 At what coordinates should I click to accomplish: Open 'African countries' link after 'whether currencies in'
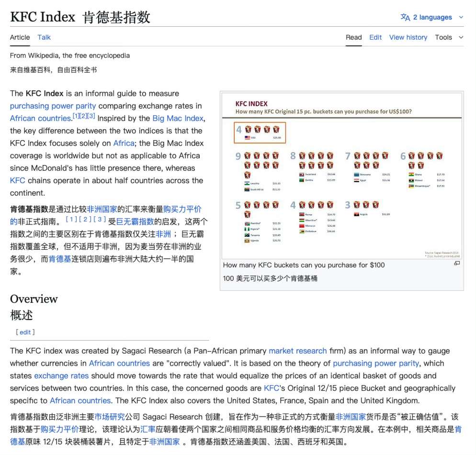(x=119, y=364)
